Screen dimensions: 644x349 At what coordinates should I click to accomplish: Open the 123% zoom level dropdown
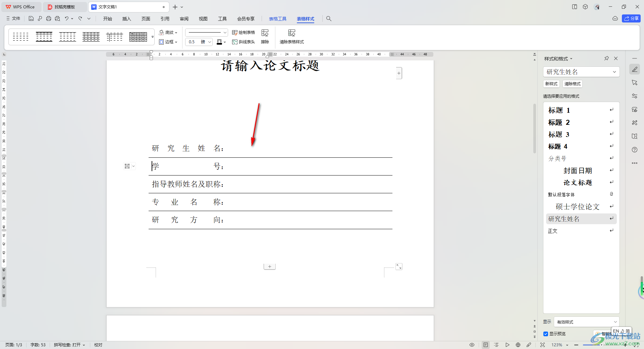pos(560,345)
